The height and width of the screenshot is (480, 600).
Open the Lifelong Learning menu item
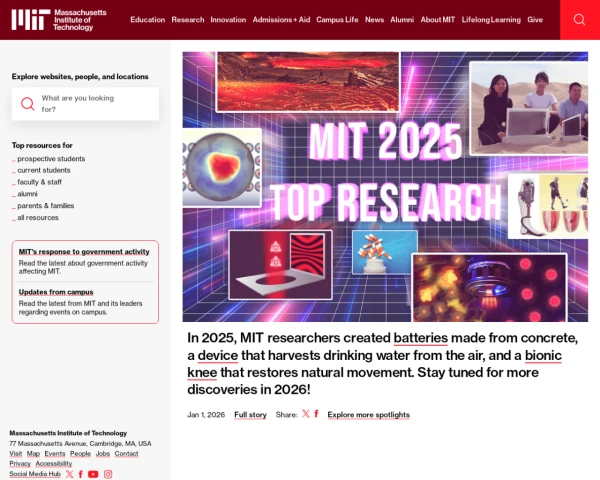[491, 20]
